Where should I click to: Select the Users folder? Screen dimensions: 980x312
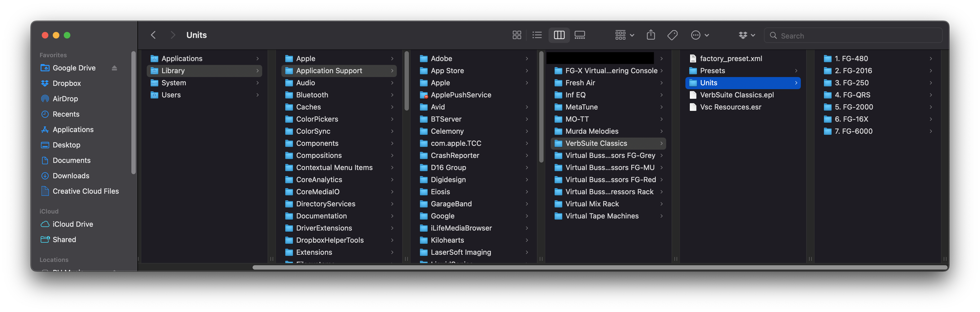(204, 95)
